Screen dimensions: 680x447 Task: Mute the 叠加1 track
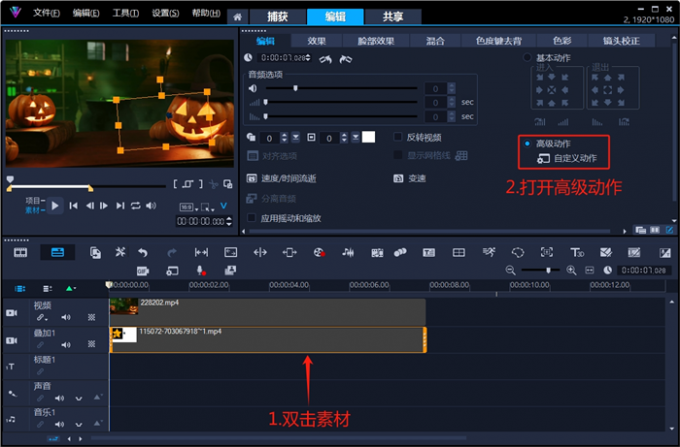[66, 345]
